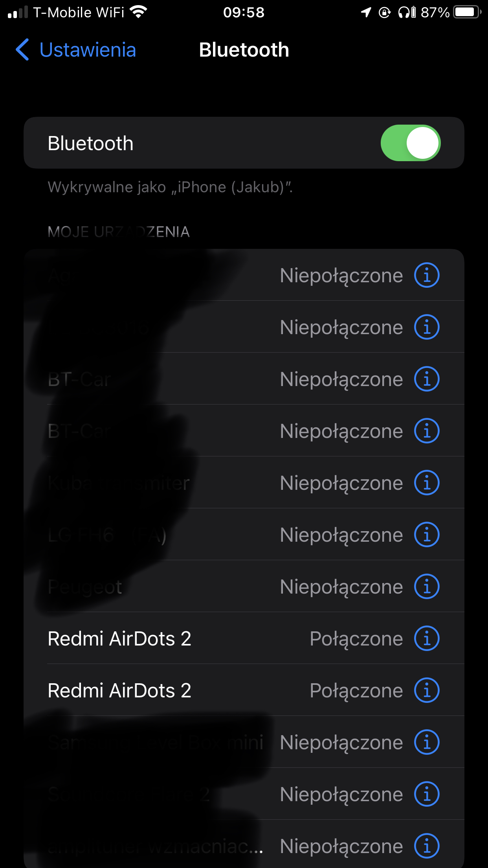Select the first Redmi AirDots 2 device

pyautogui.click(x=244, y=638)
